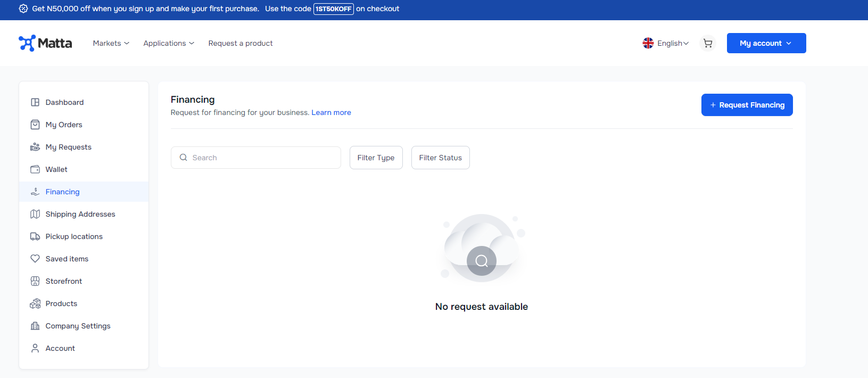868x378 pixels.
Task: Select Financing in sidebar
Action: [x=84, y=192]
